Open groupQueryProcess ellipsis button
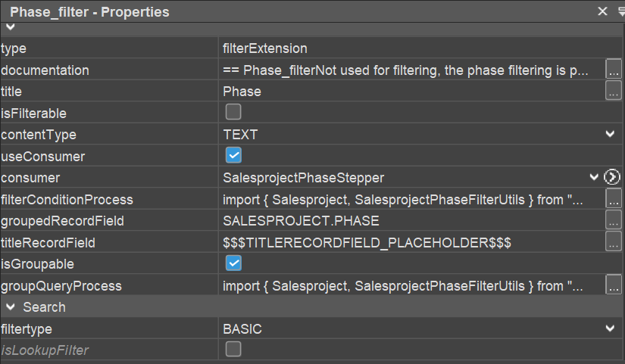 614,286
